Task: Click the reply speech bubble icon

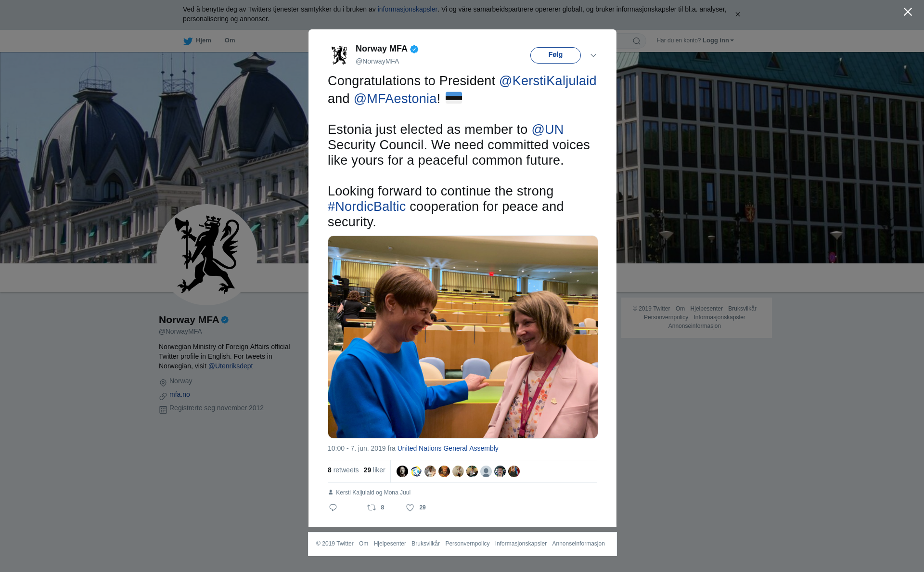Action: click(x=333, y=507)
